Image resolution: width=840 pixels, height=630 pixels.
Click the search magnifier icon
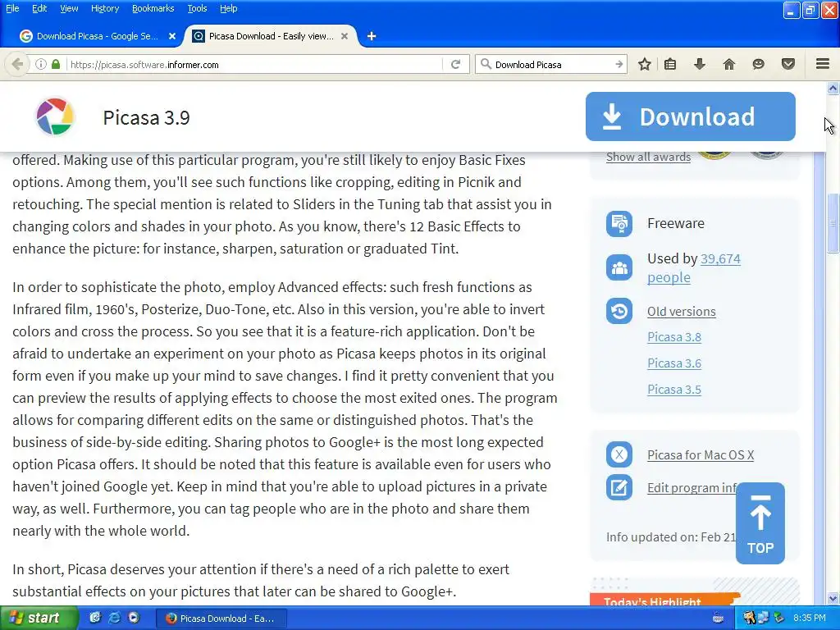(x=486, y=64)
